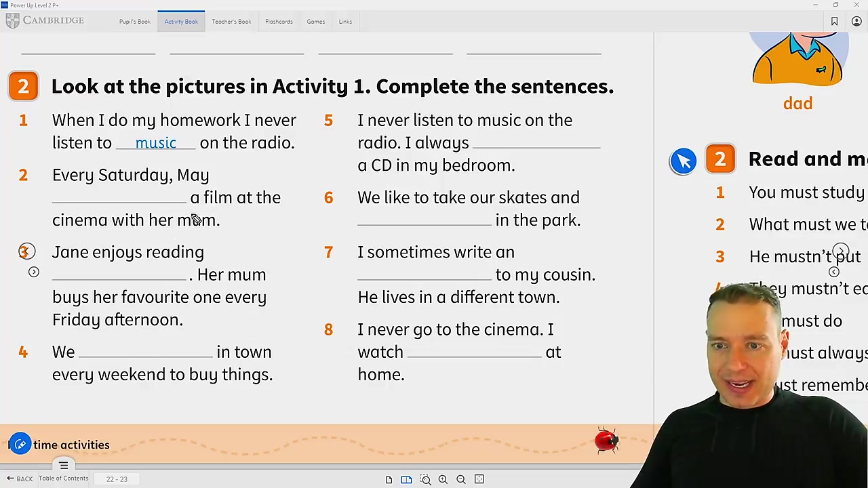Click the BACK button
This screenshot has height=488, width=868.
[x=20, y=479]
